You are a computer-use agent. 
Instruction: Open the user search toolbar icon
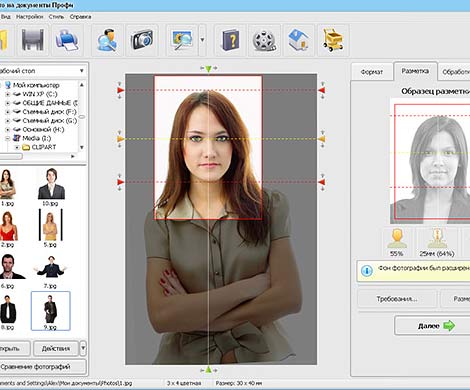click(107, 40)
